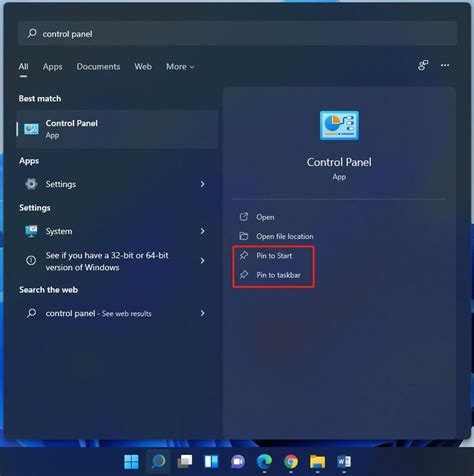Click the pin icon beside Pin to taskbar

pyautogui.click(x=244, y=275)
